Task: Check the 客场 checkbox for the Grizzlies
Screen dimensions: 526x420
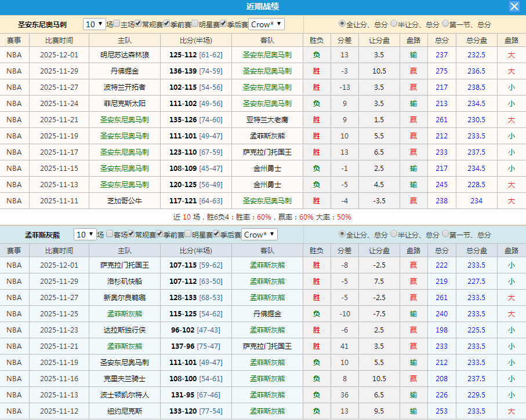Action: (110, 235)
